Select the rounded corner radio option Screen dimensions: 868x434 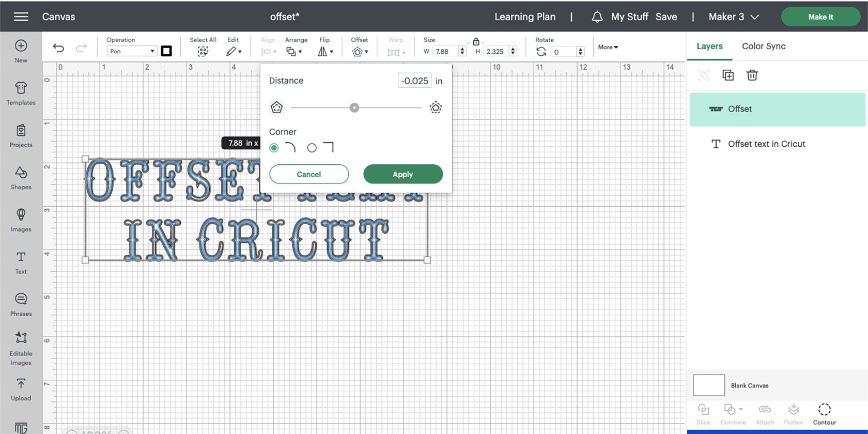point(274,148)
